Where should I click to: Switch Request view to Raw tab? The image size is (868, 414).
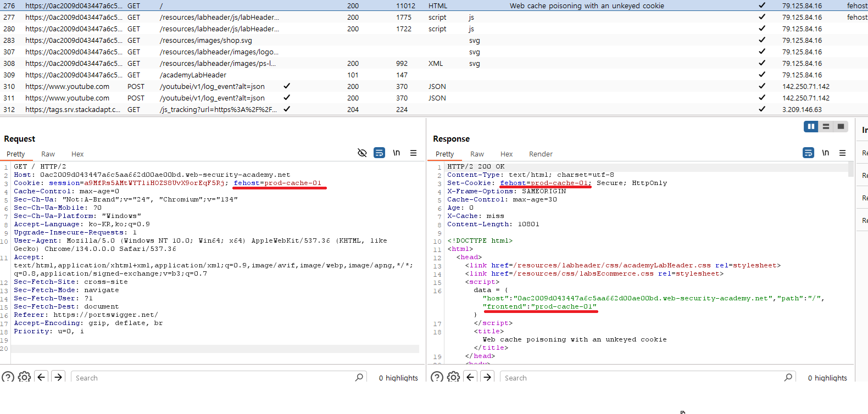tap(48, 154)
